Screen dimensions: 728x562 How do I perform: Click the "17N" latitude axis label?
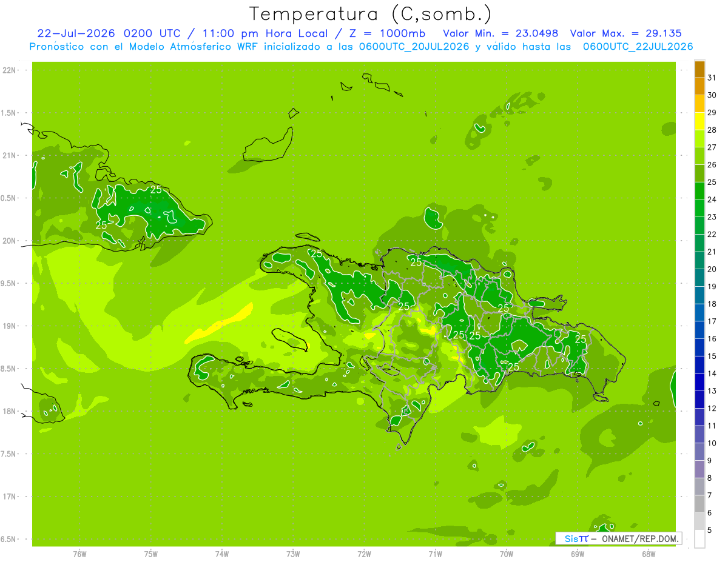(10, 497)
